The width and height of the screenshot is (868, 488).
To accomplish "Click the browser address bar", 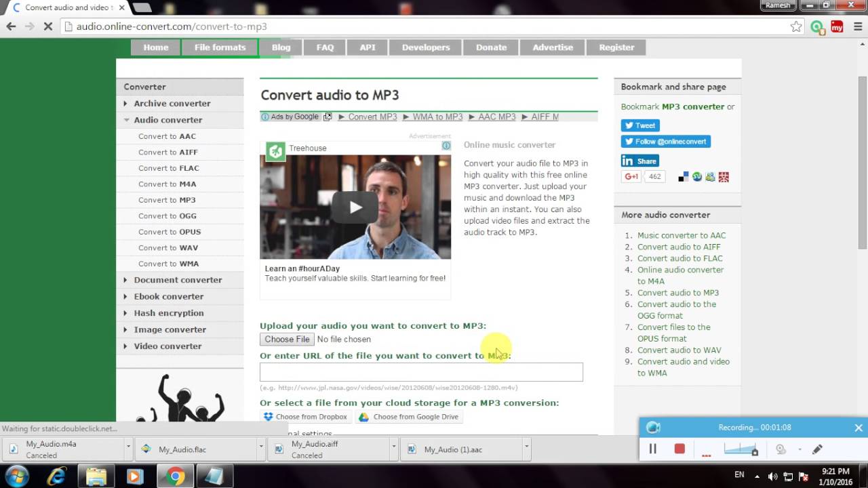I will (x=431, y=26).
